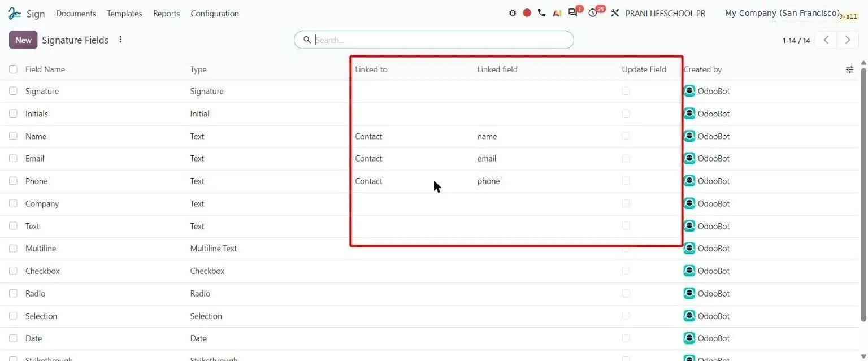Viewport: 868px width, 361px height.
Task: Toggle Update Field for Radio row
Action: 626,293
